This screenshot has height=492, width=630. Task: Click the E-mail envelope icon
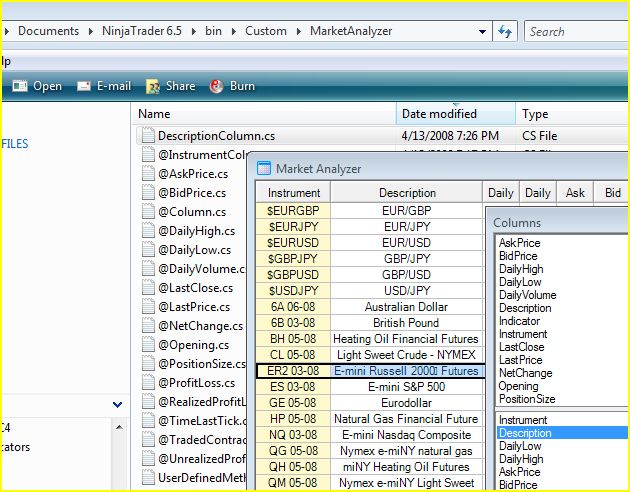pyautogui.click(x=84, y=86)
